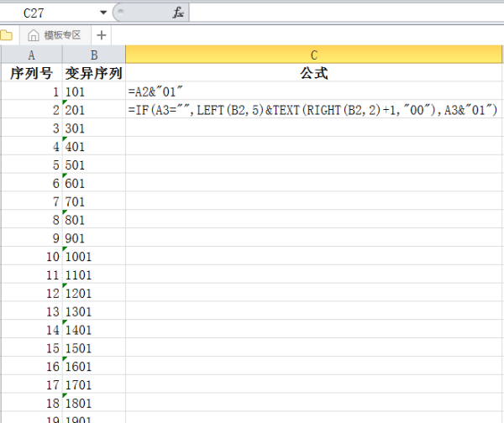This screenshot has height=423, width=504.
Task: Click cell with value 1201
Action: pos(94,293)
